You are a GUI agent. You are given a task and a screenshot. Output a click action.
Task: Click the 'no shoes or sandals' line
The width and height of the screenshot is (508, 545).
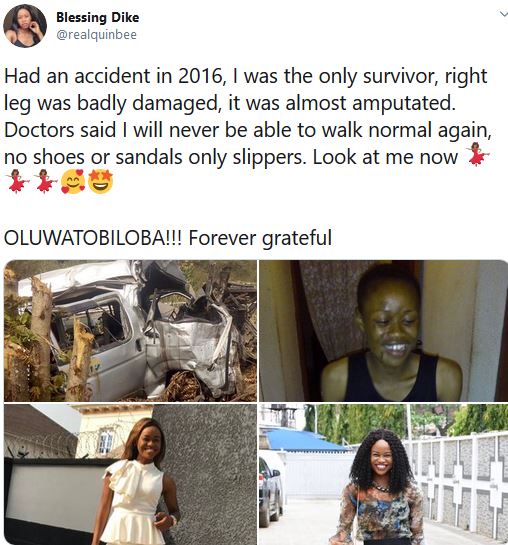[231, 157]
